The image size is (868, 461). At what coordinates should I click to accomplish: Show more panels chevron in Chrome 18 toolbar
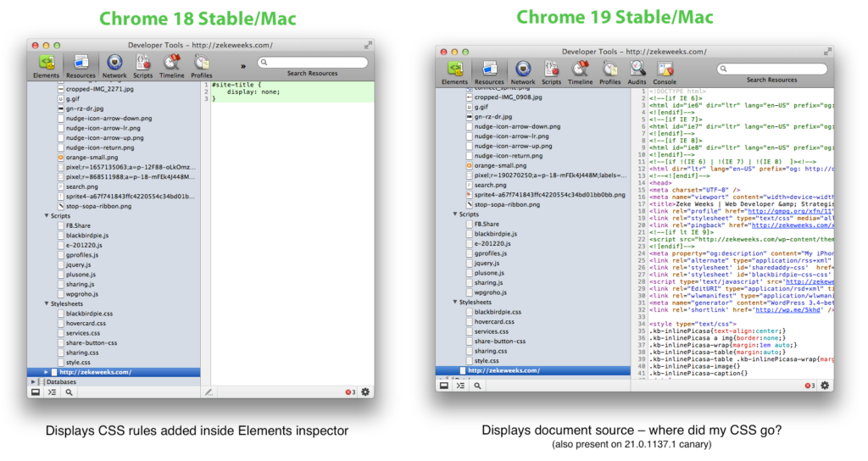[243, 66]
